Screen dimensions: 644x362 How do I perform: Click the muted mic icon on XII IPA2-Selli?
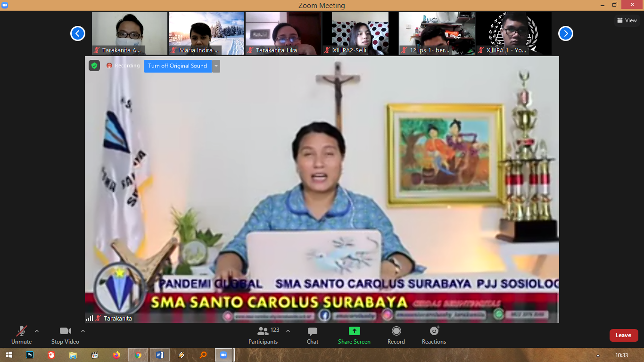328,50
